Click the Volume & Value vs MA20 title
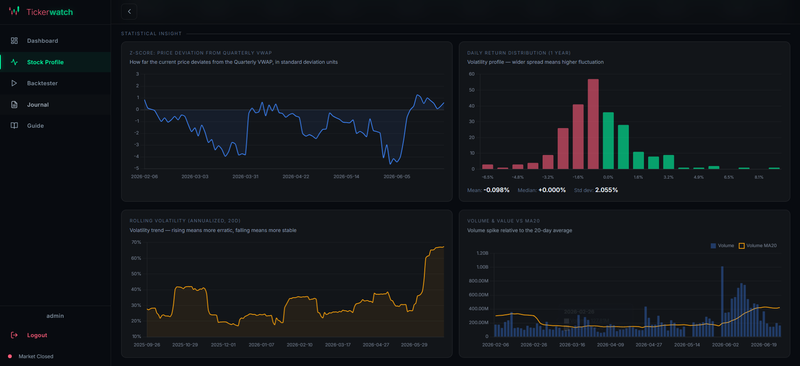The width and height of the screenshot is (800, 366). tap(506, 221)
